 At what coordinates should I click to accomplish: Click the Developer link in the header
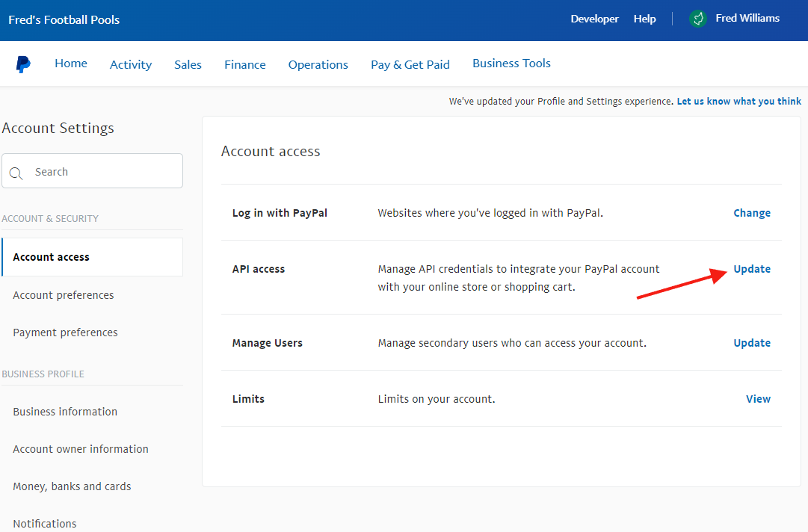595,19
